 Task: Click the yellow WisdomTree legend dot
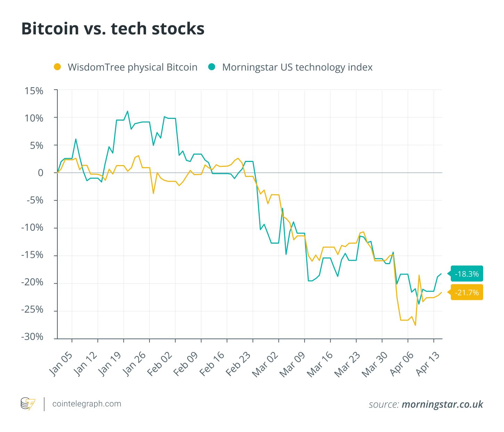[x=57, y=67]
